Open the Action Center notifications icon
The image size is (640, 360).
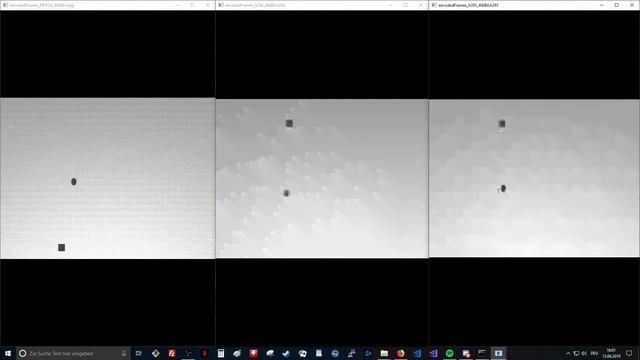(x=629, y=353)
